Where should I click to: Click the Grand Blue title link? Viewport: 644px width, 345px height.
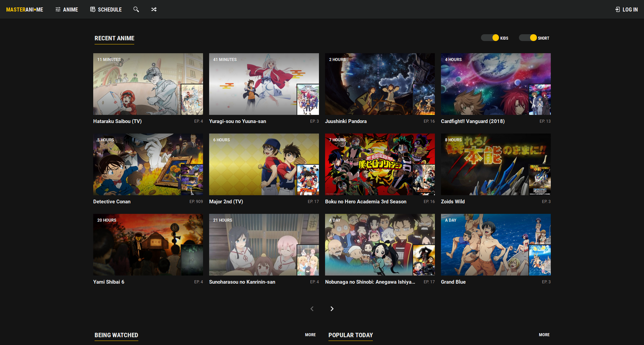[453, 282]
